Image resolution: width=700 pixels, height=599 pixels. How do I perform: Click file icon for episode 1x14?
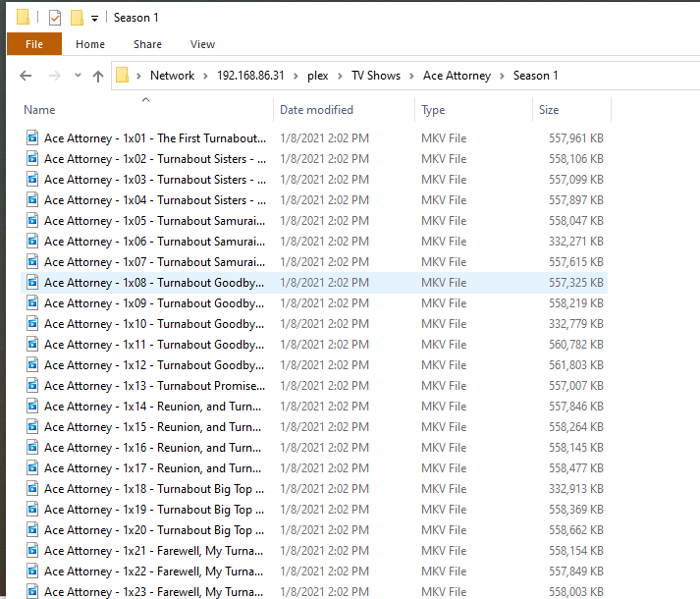[32, 406]
